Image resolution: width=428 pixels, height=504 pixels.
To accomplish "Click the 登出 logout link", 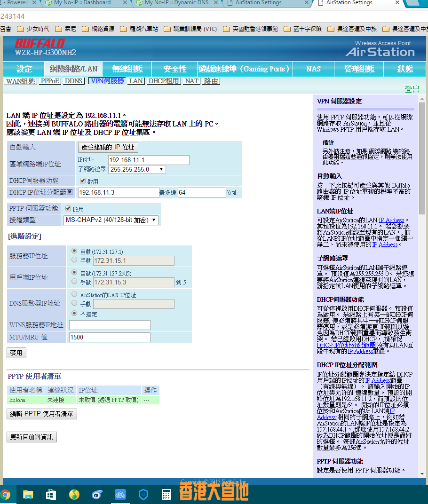I will point(412,89).
